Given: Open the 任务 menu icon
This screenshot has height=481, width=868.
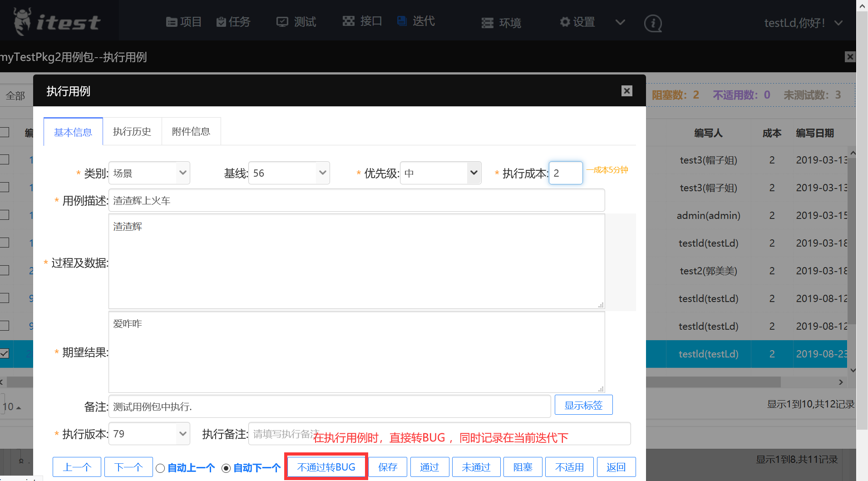Looking at the screenshot, I should tap(222, 22).
